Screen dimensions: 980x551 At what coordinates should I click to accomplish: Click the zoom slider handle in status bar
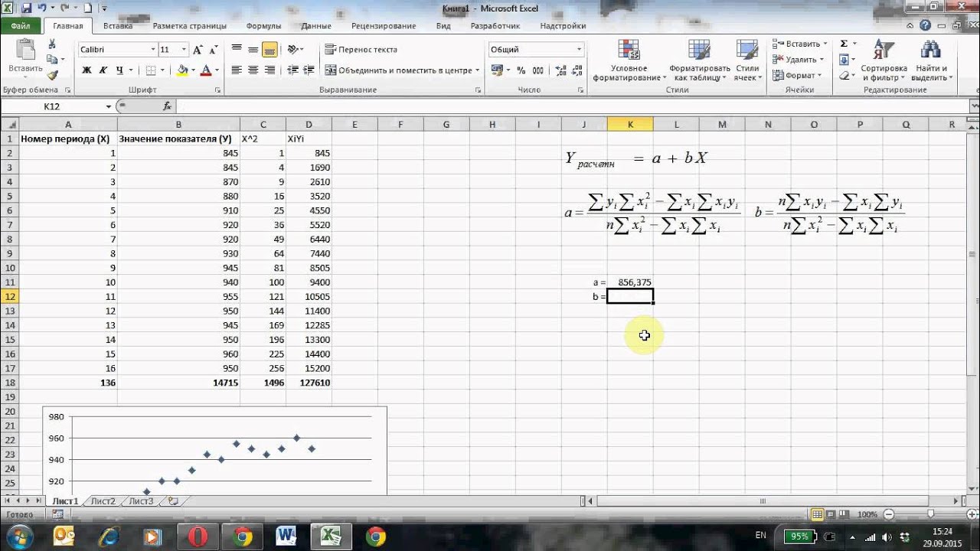pyautogui.click(x=930, y=514)
